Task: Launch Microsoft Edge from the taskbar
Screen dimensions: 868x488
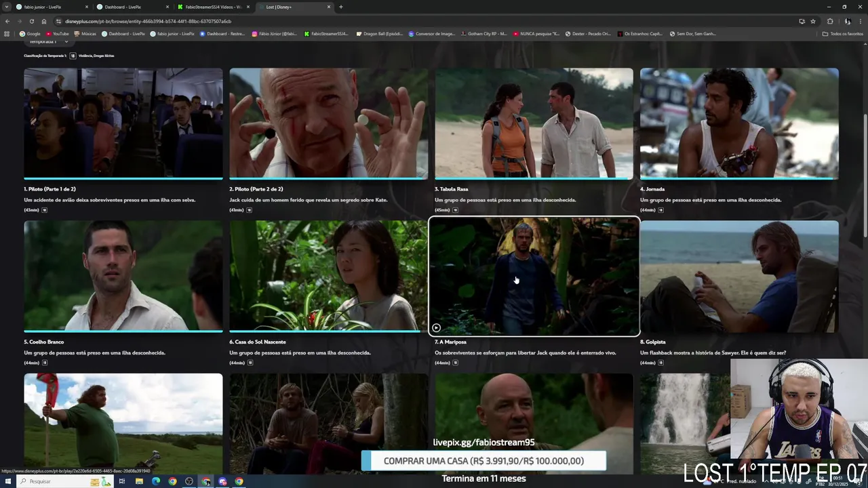Action: (x=156, y=481)
